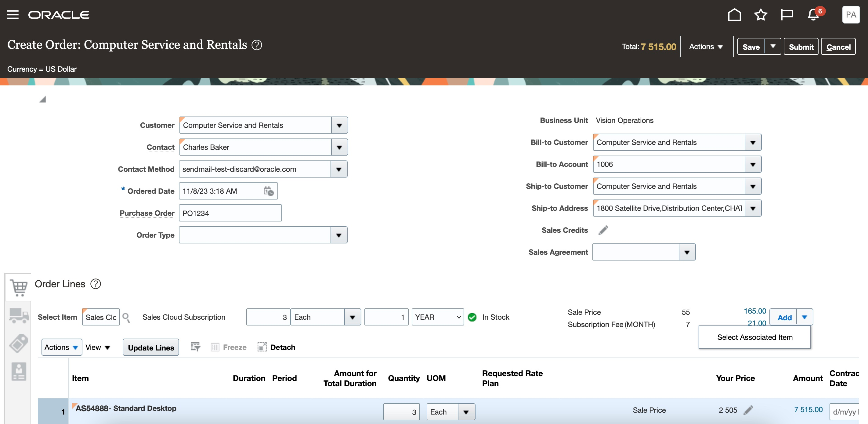This screenshot has height=424, width=868.
Task: Open the hamburger navigator menu
Action: pos(13,15)
